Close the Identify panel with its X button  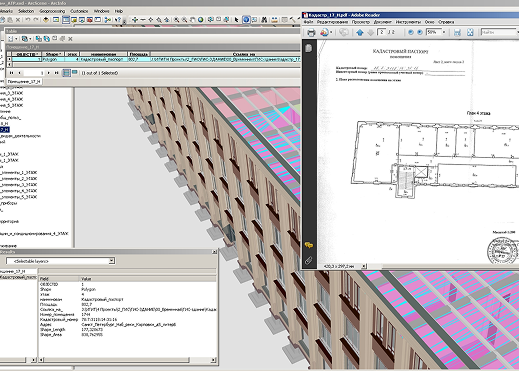point(214,252)
